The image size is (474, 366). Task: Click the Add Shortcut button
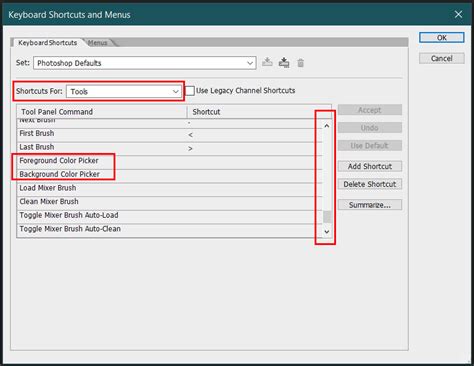(370, 166)
